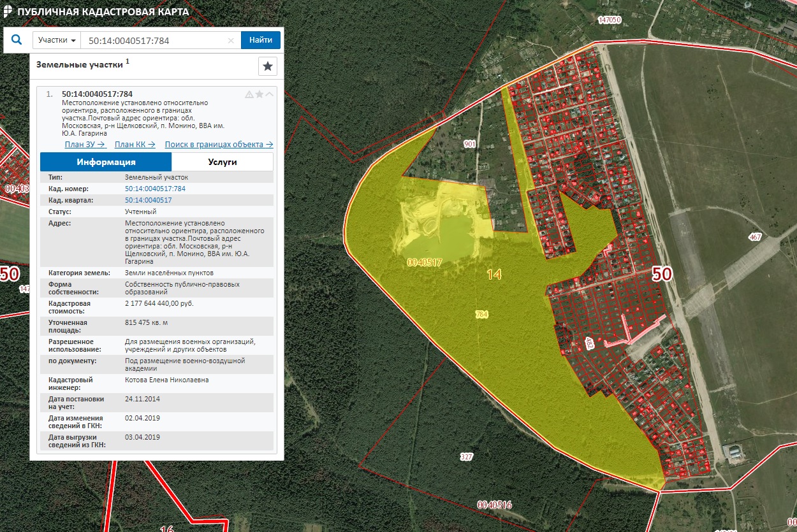Open favorites with the large star button
797x532 pixels.
tap(267, 66)
